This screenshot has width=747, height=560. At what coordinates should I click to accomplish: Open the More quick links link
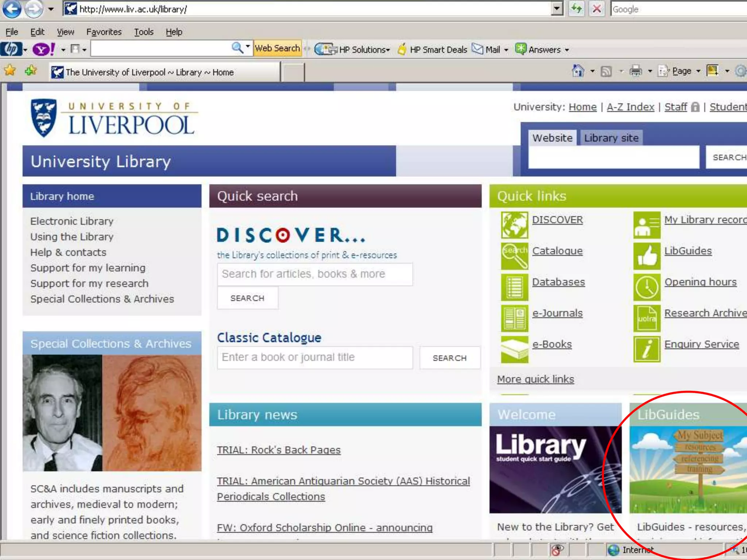(x=535, y=379)
